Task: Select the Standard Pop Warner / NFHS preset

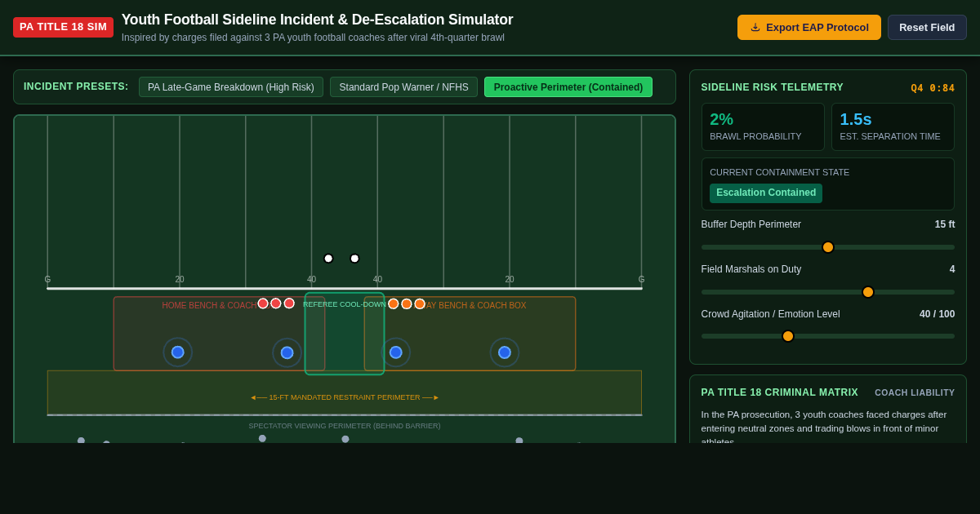Action: point(403,87)
